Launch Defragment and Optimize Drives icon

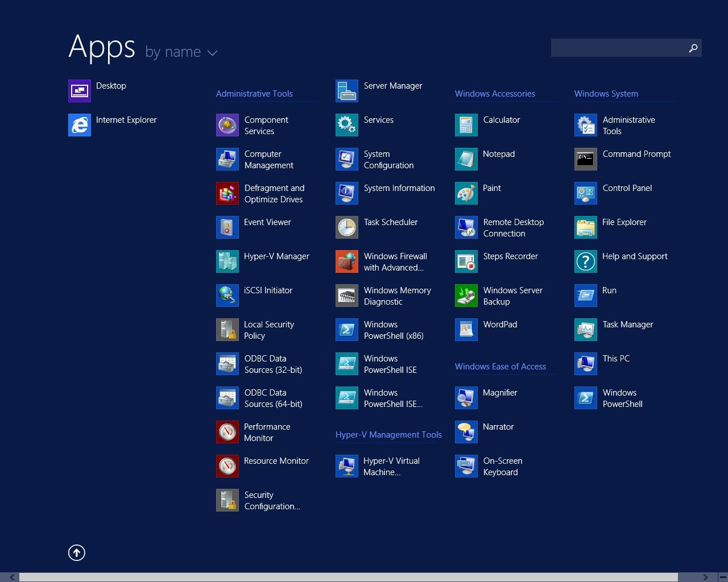tap(227, 193)
